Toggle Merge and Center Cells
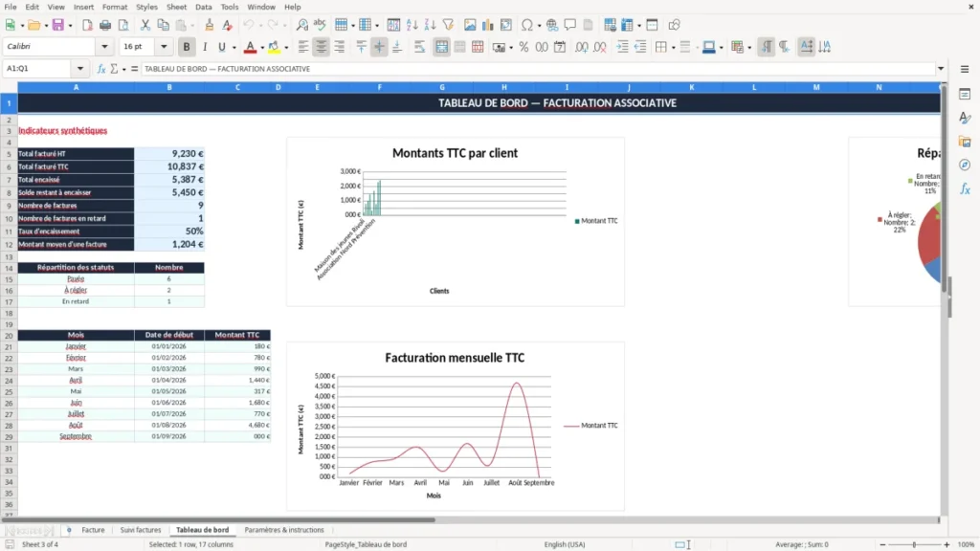 point(442,47)
